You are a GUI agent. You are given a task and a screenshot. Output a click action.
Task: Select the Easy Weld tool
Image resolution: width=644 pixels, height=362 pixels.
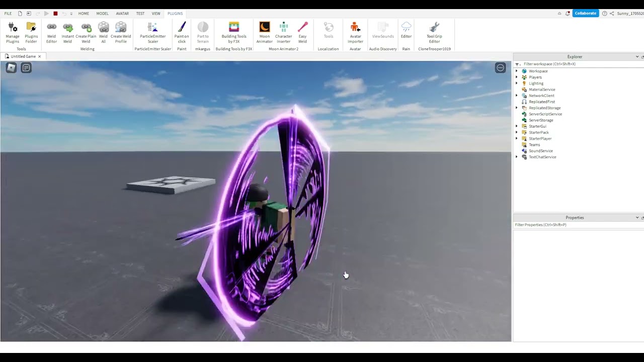pyautogui.click(x=302, y=33)
